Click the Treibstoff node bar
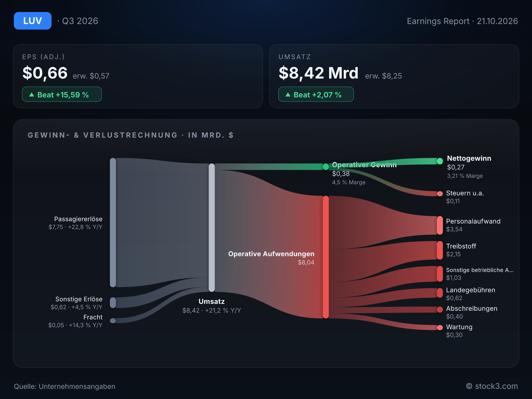 coord(440,250)
